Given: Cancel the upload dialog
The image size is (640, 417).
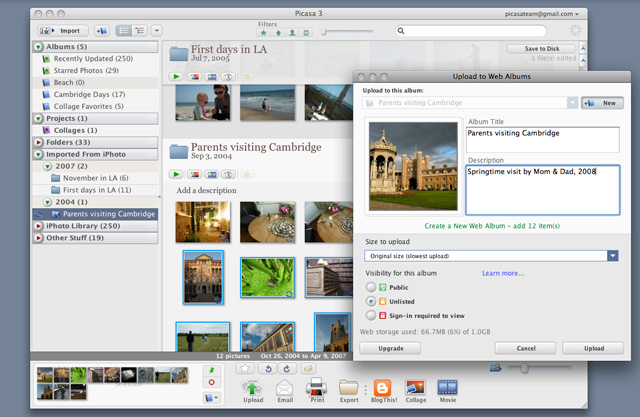Looking at the screenshot, I should click(525, 348).
